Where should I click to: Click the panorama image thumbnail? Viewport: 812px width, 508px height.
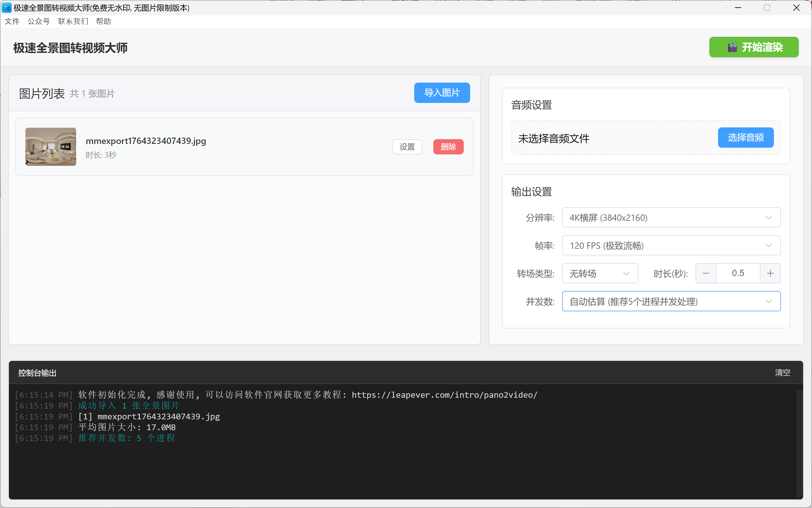tap(51, 147)
